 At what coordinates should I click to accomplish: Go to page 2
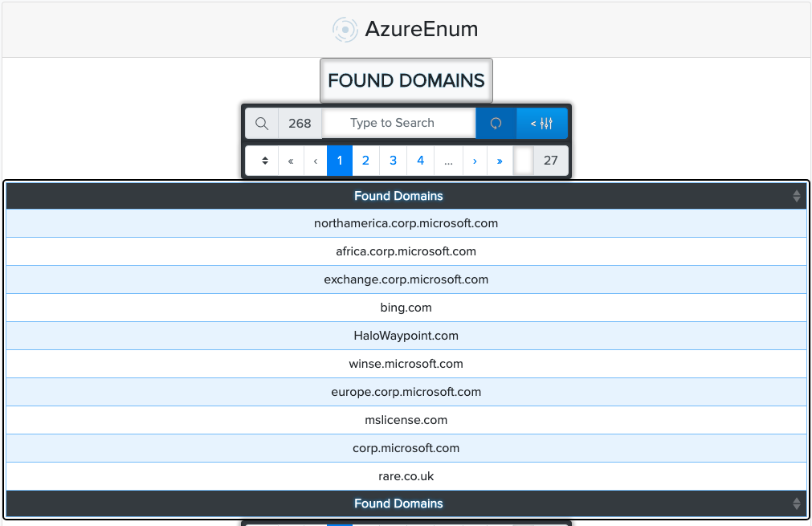(x=365, y=161)
